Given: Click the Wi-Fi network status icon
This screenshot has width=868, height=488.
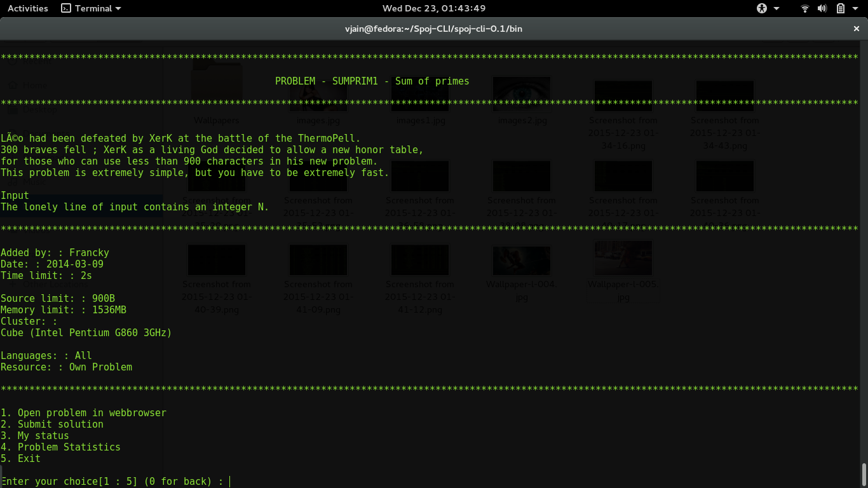Looking at the screenshot, I should click(x=805, y=8).
